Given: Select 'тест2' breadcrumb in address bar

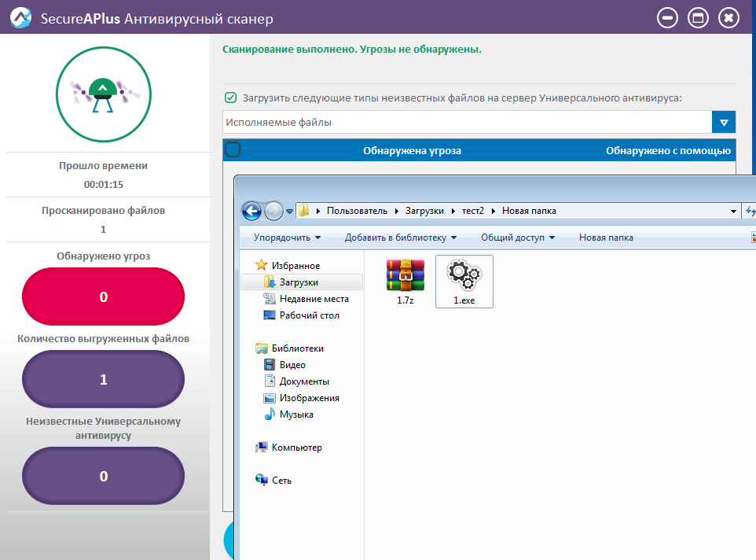Looking at the screenshot, I should pyautogui.click(x=473, y=211).
